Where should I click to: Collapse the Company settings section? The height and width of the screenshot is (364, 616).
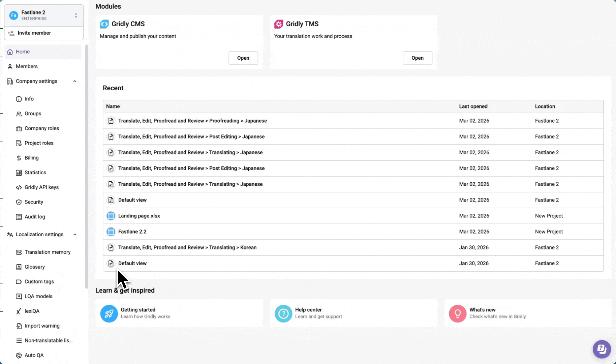click(75, 81)
